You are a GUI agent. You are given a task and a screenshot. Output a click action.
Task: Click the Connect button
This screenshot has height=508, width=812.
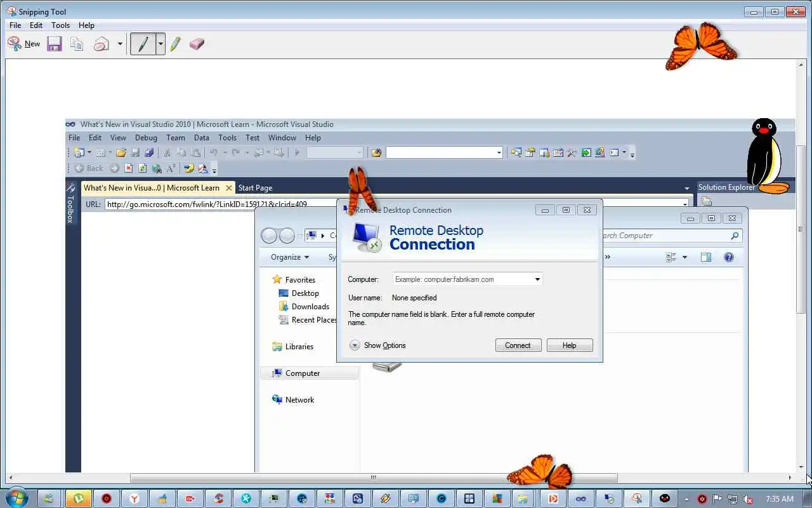pyautogui.click(x=518, y=345)
